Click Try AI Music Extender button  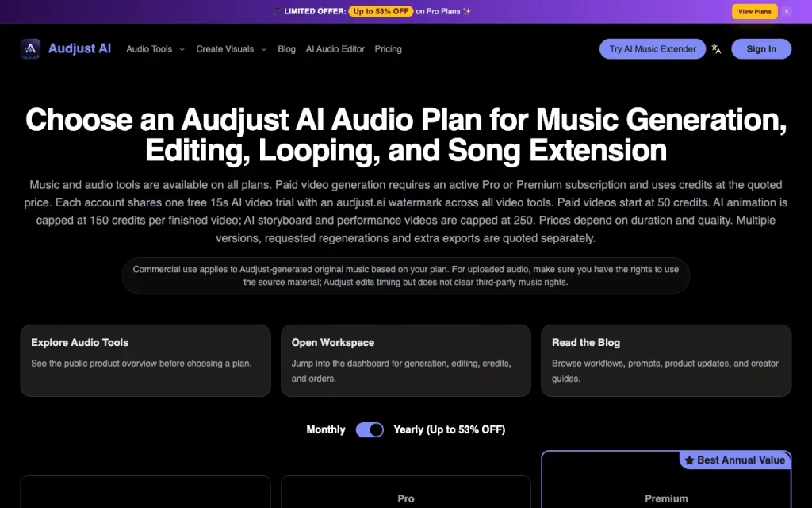pos(653,48)
